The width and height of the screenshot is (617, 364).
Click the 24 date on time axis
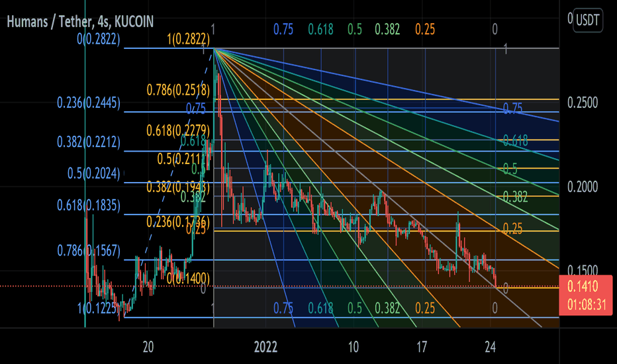click(x=491, y=347)
